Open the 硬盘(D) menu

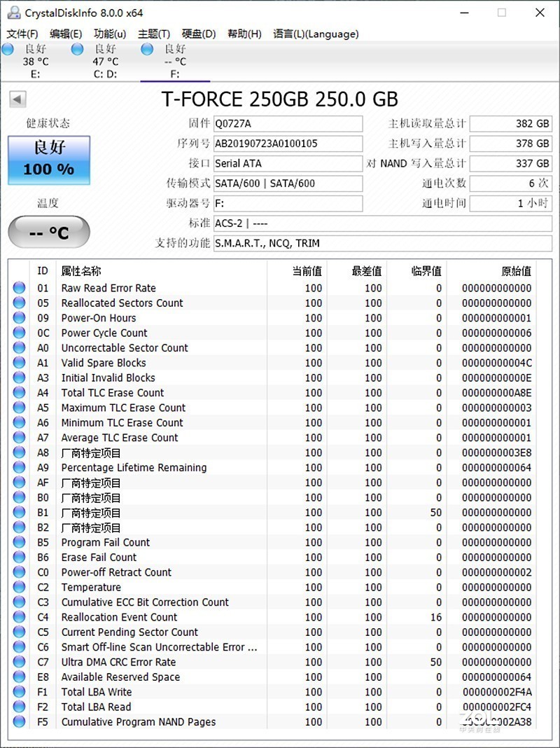pyautogui.click(x=199, y=33)
